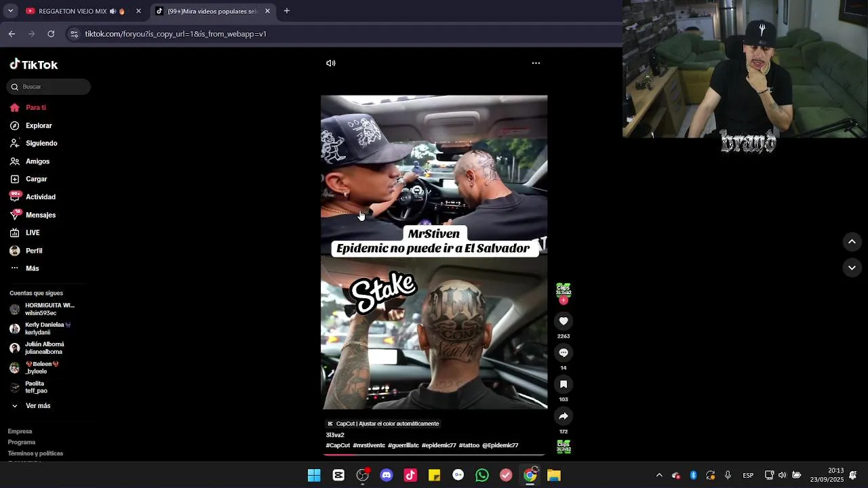Open Kerly Danielaa followed account
Image resolution: width=868 pixels, height=488 pixels.
41,329
